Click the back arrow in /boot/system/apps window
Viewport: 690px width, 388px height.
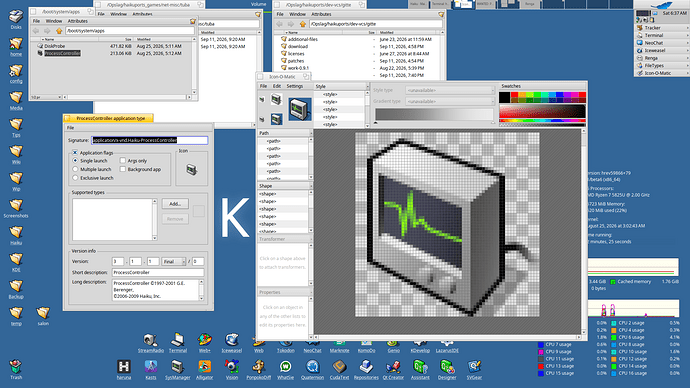36,31
